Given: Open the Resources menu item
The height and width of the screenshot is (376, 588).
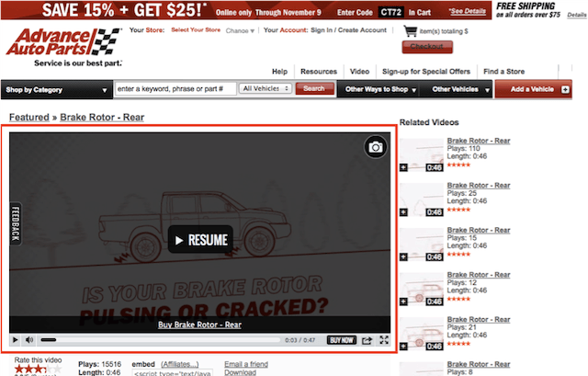Looking at the screenshot, I should click(319, 71).
